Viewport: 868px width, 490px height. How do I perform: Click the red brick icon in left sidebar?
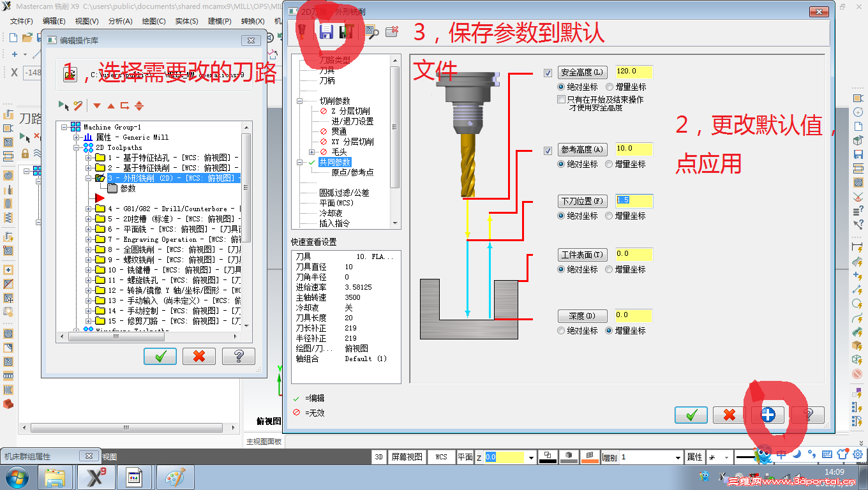pos(8,404)
